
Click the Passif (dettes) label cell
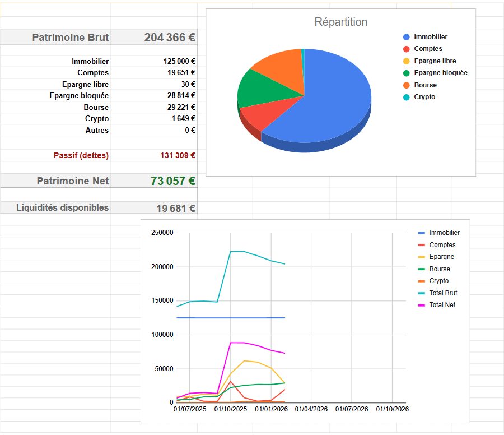pyautogui.click(x=81, y=155)
